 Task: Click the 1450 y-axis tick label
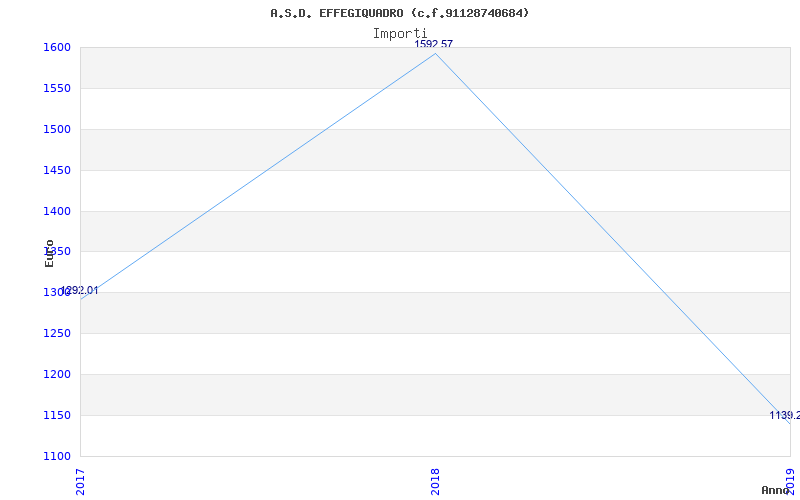coord(57,170)
